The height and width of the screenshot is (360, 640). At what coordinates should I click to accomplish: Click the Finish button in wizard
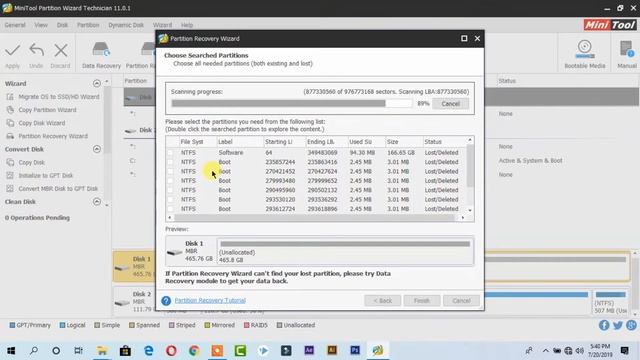(x=422, y=301)
